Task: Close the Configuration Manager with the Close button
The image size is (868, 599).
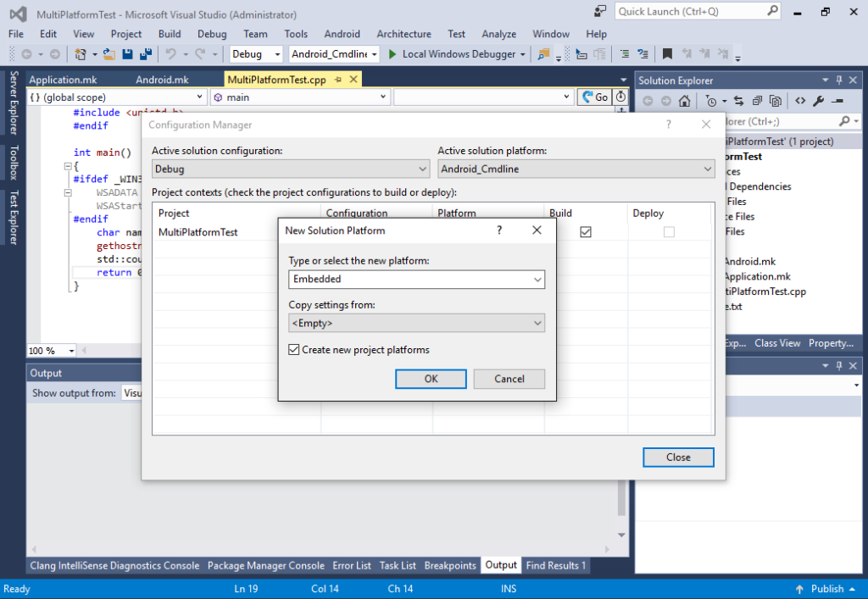Action: [677, 457]
